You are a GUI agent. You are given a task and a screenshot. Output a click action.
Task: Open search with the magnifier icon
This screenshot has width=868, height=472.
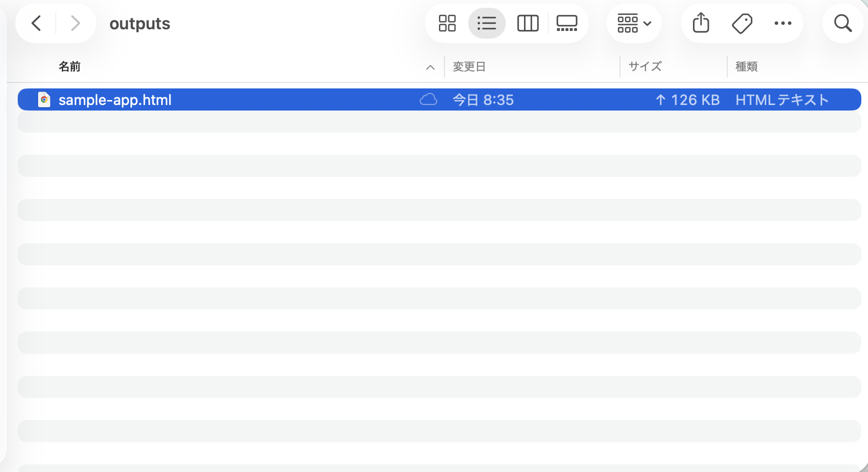tap(843, 23)
